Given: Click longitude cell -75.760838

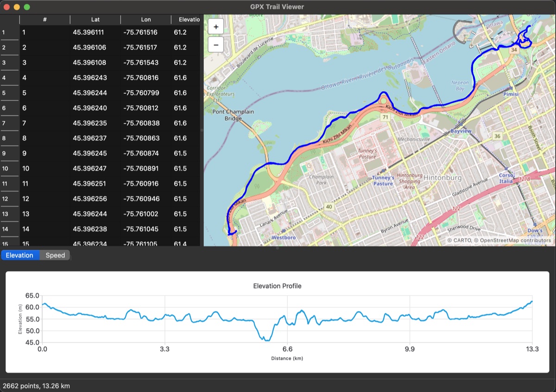Looking at the screenshot, I should pos(146,123).
